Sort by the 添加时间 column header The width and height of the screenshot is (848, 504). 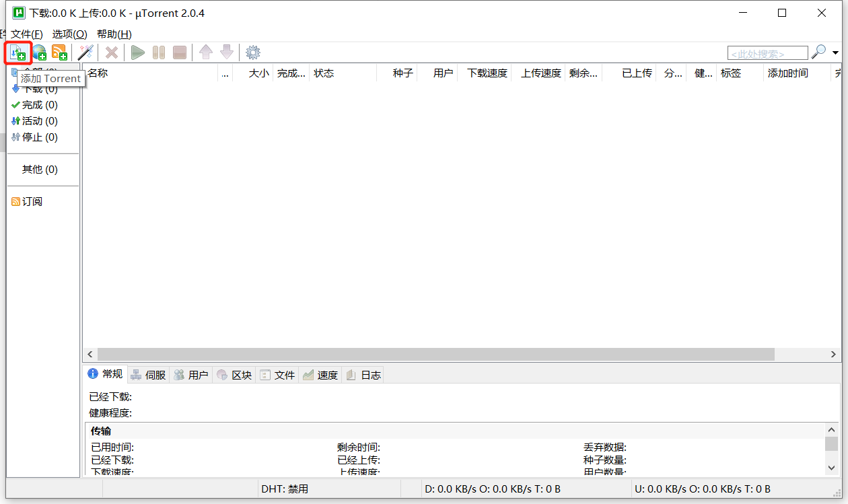point(797,73)
